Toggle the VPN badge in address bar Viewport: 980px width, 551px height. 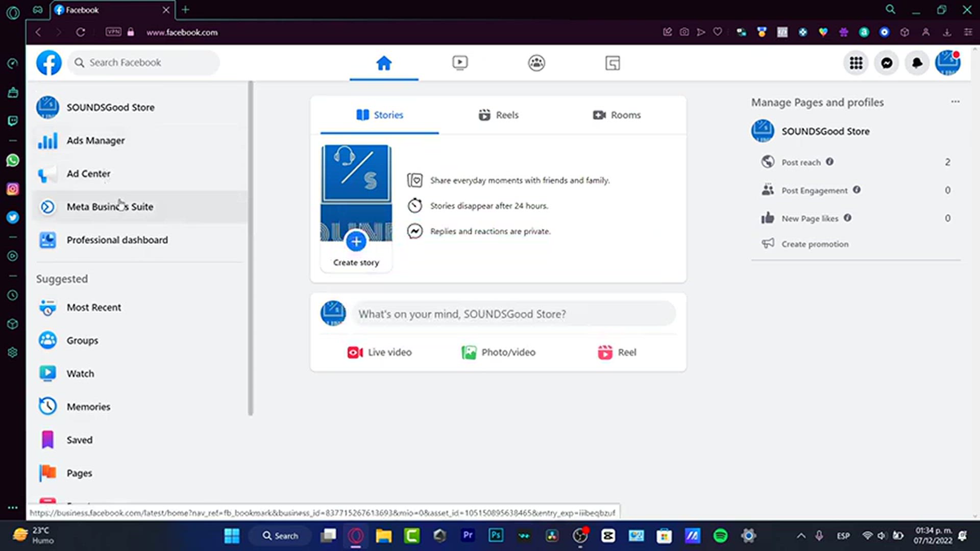[x=113, y=32]
